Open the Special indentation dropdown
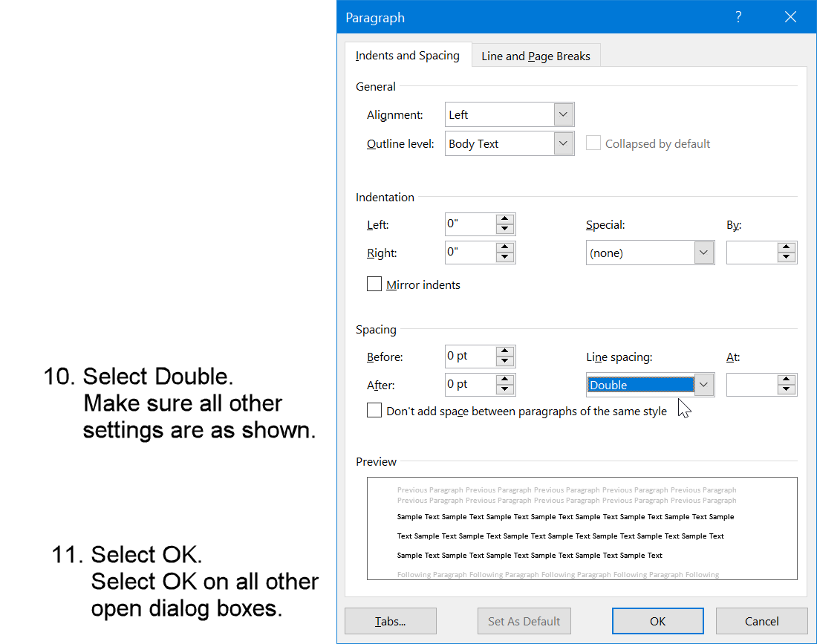 pyautogui.click(x=703, y=253)
